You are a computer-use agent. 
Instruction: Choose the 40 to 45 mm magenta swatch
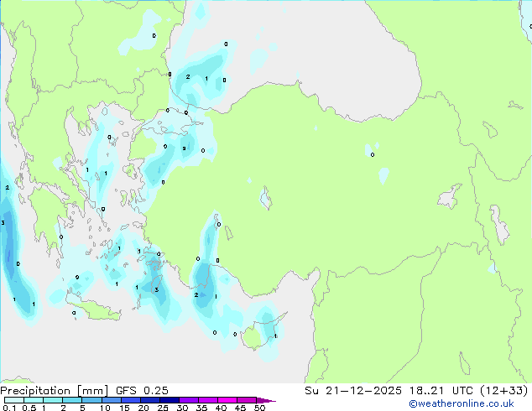(x=227, y=400)
